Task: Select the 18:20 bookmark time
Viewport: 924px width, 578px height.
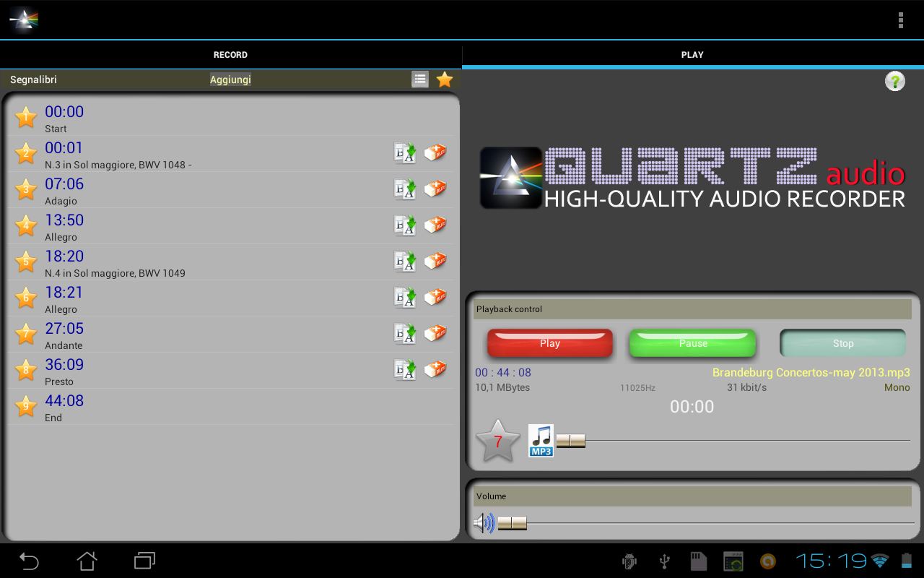Action: click(64, 256)
